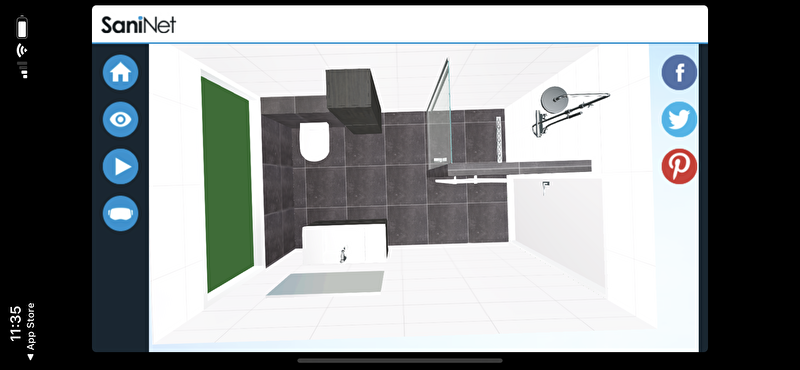The image size is (800, 370).
Task: Open VR headset mode
Action: [x=120, y=213]
